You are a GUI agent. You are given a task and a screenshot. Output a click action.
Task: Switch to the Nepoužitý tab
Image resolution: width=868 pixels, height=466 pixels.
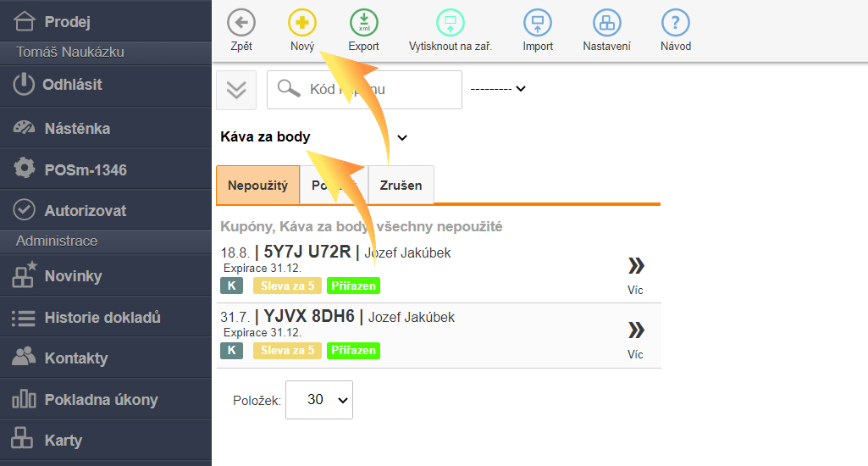(x=257, y=186)
